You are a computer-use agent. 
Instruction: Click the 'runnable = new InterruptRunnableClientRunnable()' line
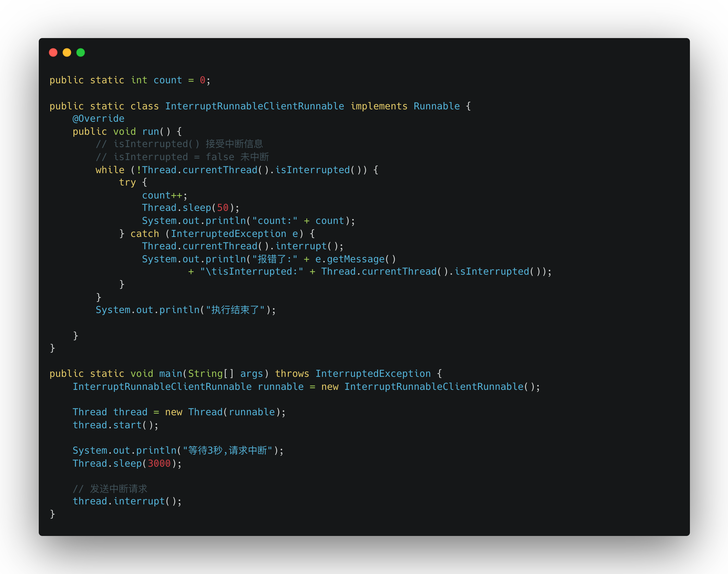[x=306, y=386]
